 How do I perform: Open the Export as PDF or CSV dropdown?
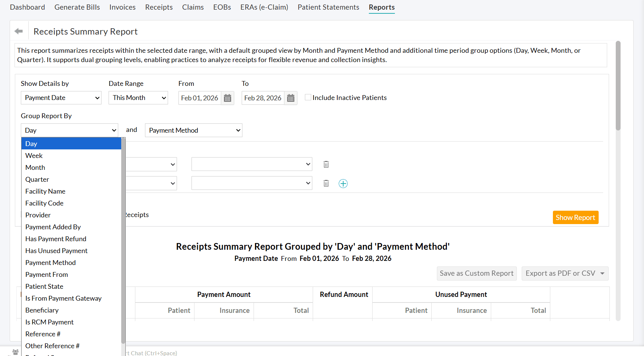point(565,273)
